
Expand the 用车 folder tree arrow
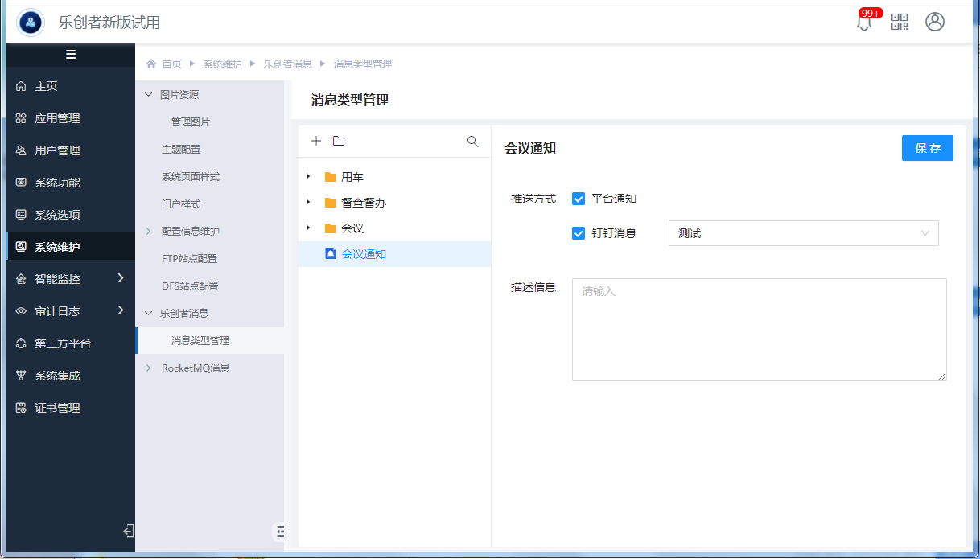pos(308,177)
